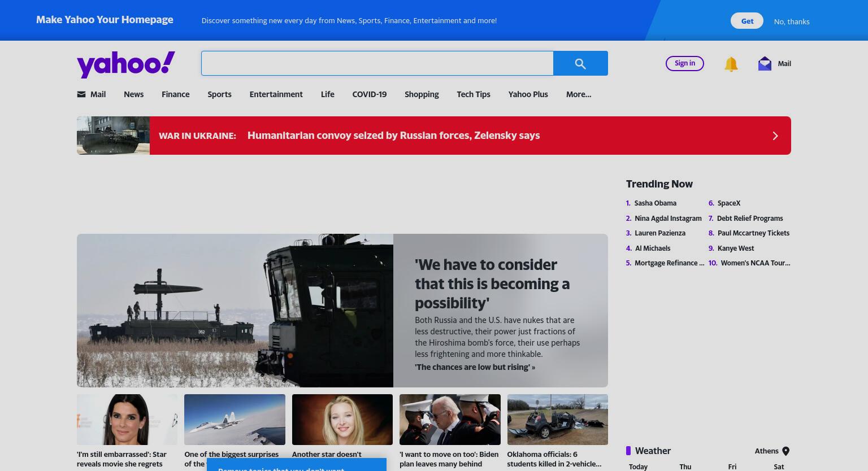Open the missile launcher featured image
Viewport: 868px width, 471px height.
click(235, 311)
